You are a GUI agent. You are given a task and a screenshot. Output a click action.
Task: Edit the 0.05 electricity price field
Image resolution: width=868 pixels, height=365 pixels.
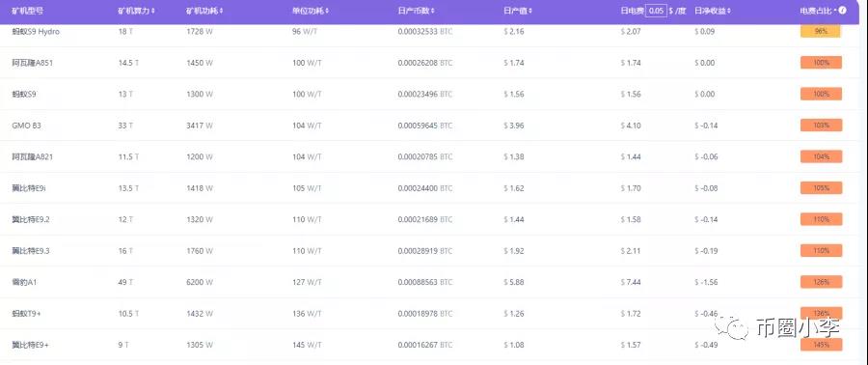coord(656,11)
